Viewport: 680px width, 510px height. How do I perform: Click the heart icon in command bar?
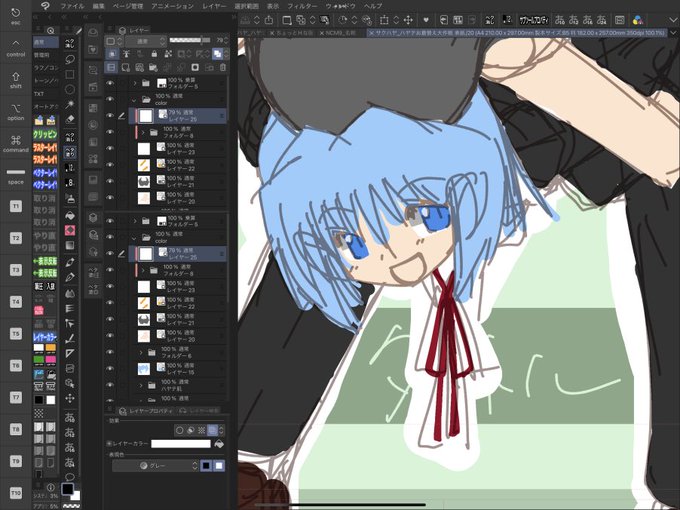[x=426, y=20]
